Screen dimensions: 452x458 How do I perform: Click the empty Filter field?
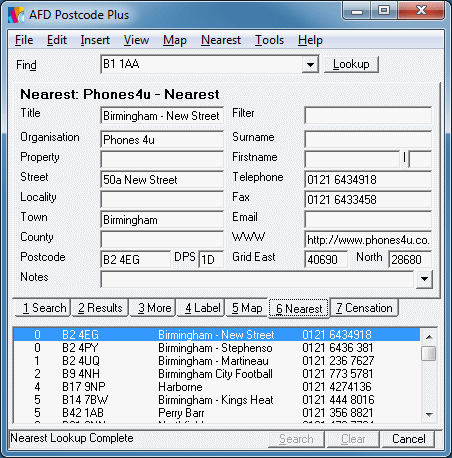click(368, 116)
